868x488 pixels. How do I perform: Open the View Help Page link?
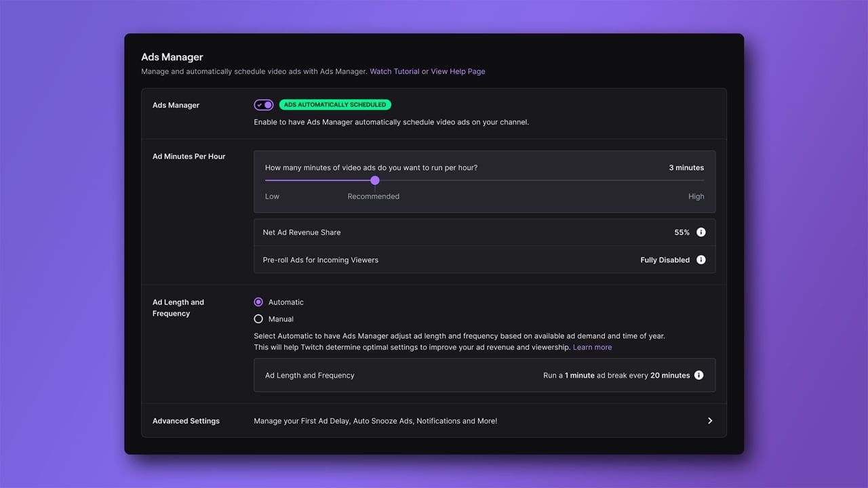(x=458, y=71)
